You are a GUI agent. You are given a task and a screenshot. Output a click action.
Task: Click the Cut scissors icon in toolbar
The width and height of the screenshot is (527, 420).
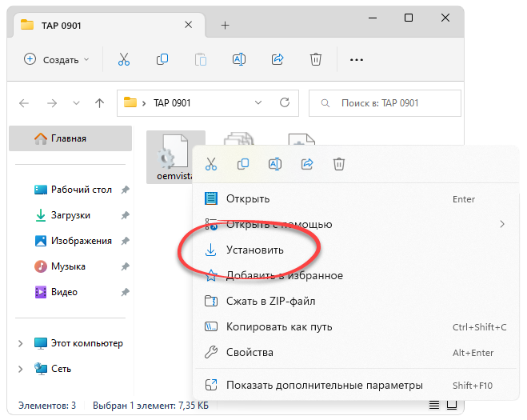pos(123,59)
